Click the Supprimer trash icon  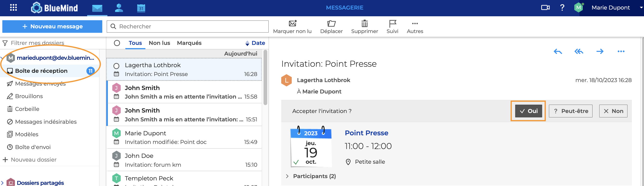tap(364, 24)
